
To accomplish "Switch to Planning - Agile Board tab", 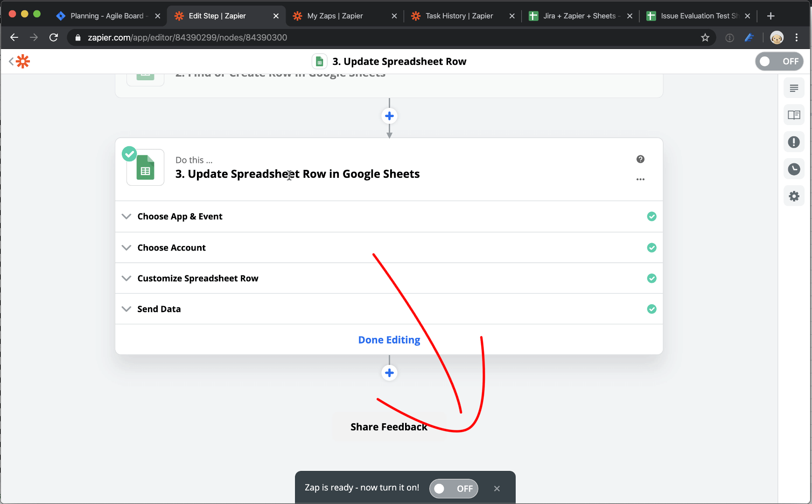I will point(107,16).
